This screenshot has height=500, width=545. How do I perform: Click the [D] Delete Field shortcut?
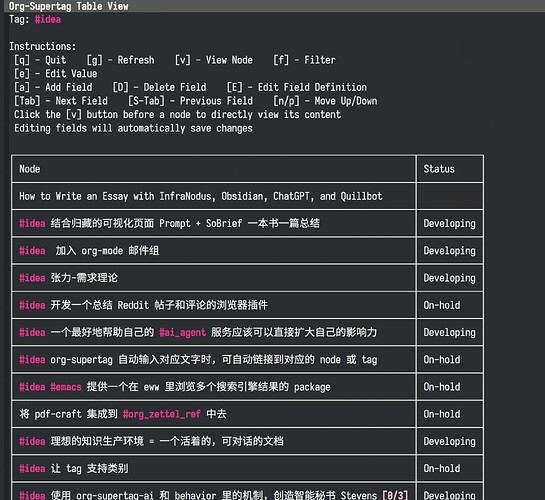click(x=160, y=87)
